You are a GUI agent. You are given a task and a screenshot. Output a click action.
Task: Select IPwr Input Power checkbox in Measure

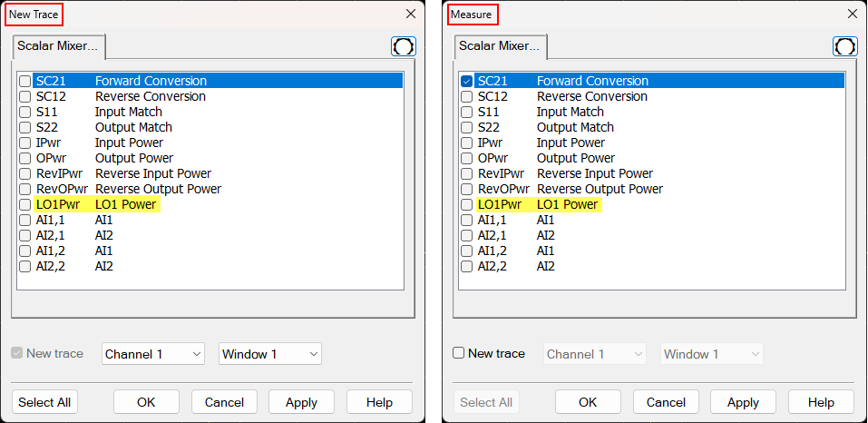[x=466, y=143]
